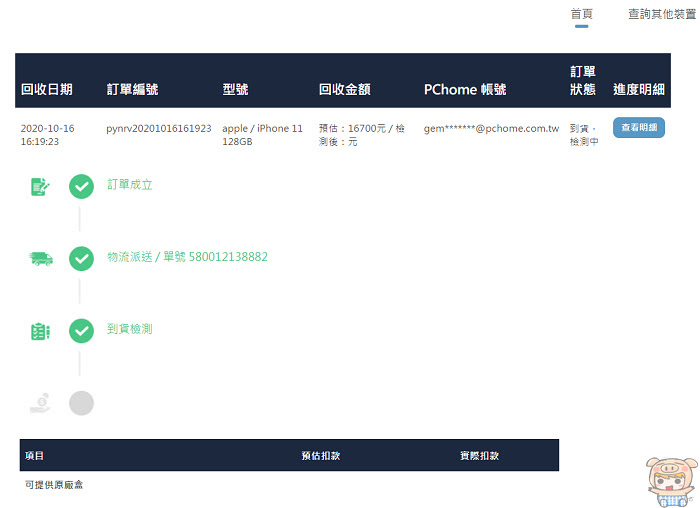
Task: Click the green checkmark beside 訂單成立
Action: [x=81, y=187]
